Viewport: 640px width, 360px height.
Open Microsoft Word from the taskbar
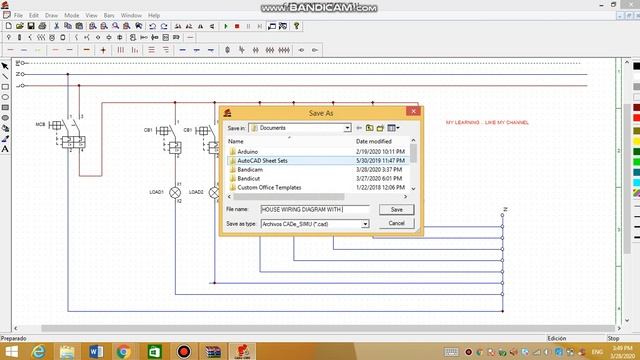tap(96, 351)
